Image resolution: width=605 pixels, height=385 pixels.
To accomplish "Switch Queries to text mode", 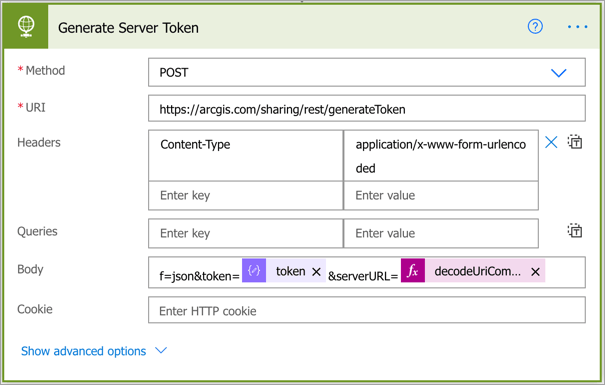I will click(575, 231).
